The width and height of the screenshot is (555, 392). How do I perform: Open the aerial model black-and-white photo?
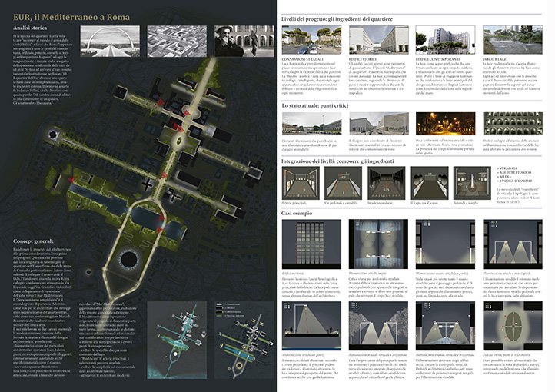[x=177, y=41]
